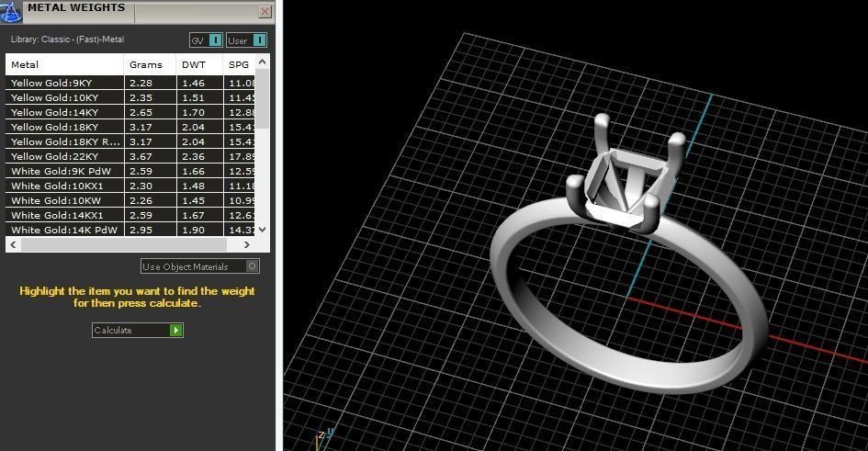Image resolution: width=868 pixels, height=451 pixels.
Task: Sort by the Metal column header
Action: 64,64
